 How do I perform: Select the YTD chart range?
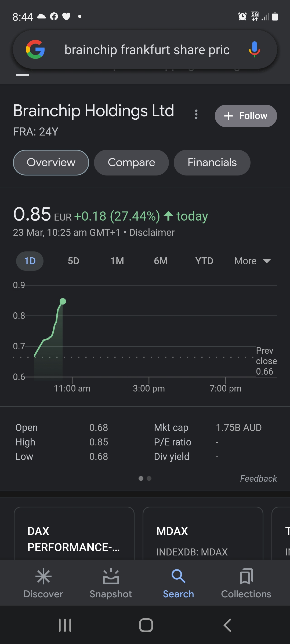coord(204,261)
